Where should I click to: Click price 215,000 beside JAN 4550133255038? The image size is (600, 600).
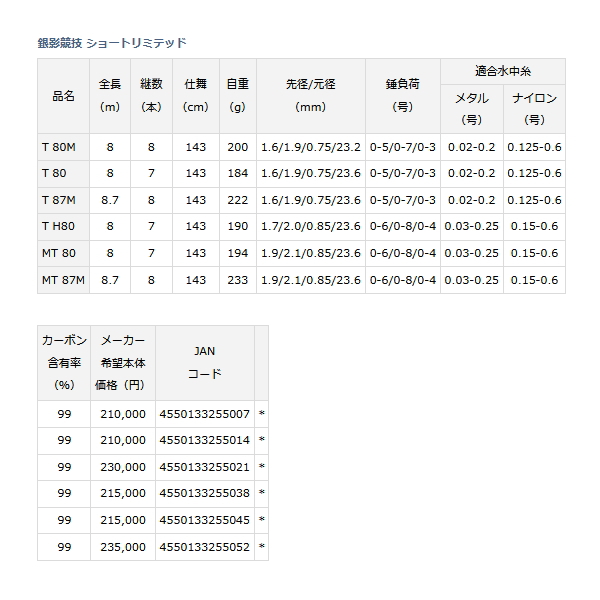tap(123, 494)
